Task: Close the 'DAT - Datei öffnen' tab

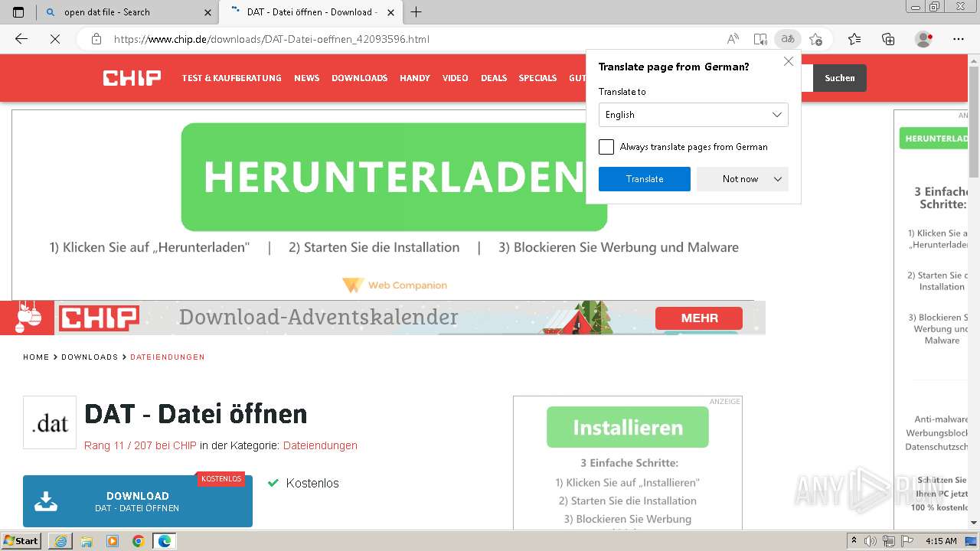Action: [391, 12]
